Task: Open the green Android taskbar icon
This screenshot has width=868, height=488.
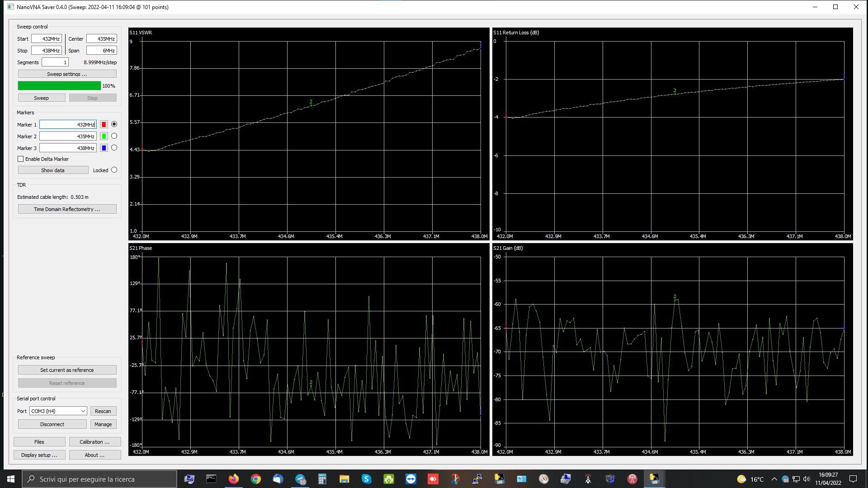Action: point(389,479)
